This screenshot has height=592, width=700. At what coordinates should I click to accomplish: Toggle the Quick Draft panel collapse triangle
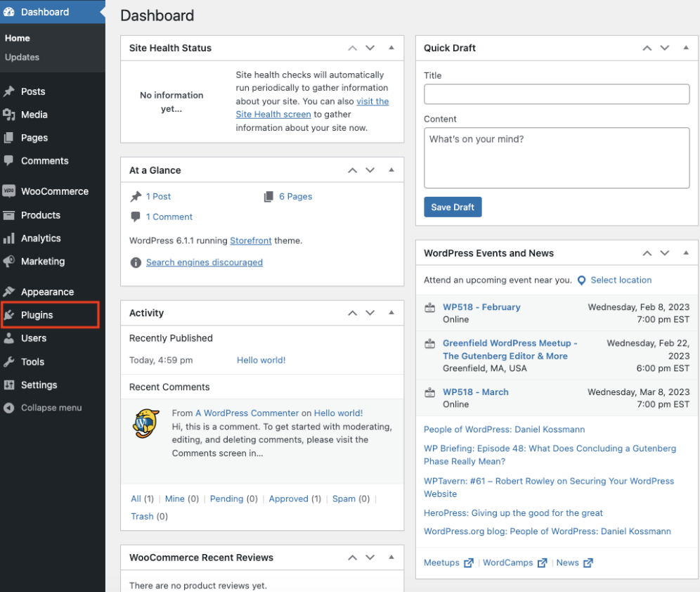pyautogui.click(x=686, y=47)
